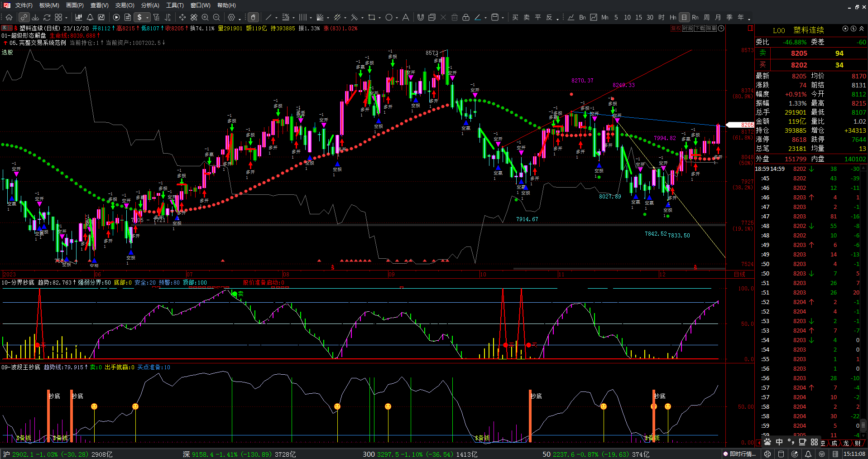Screen dimensions: 868x459
Task: Open the document notes icon
Action: pos(128,17)
